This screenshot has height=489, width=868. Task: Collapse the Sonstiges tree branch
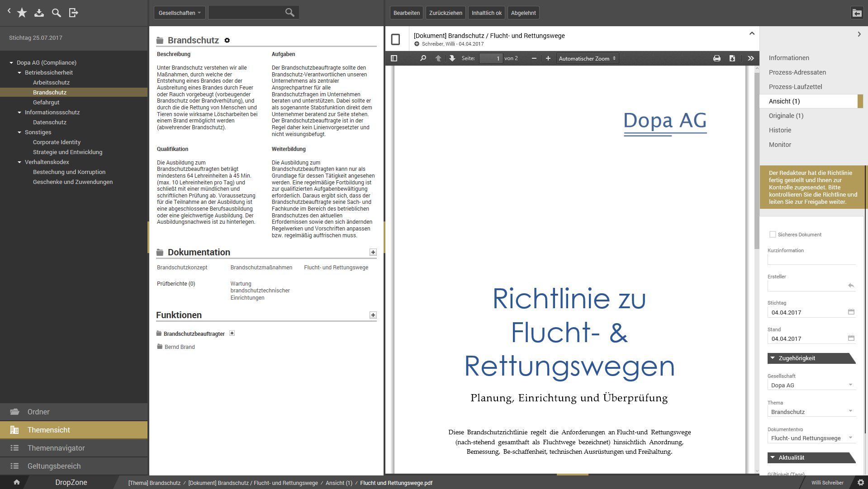pyautogui.click(x=19, y=132)
